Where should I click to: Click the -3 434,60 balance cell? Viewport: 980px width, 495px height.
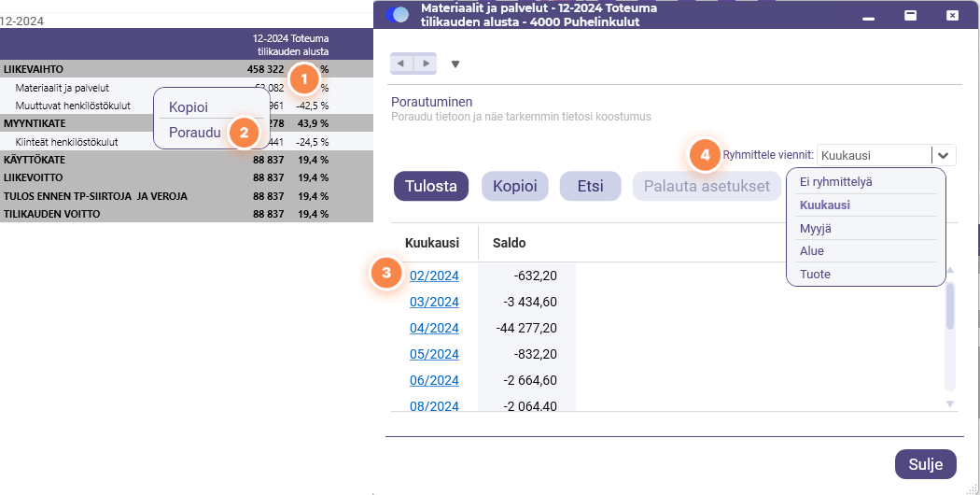click(527, 302)
